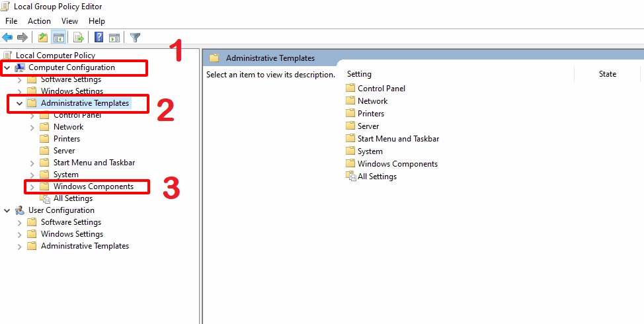Select Windows Components in left tree
Screen dimensions: 644x324
(x=93, y=186)
